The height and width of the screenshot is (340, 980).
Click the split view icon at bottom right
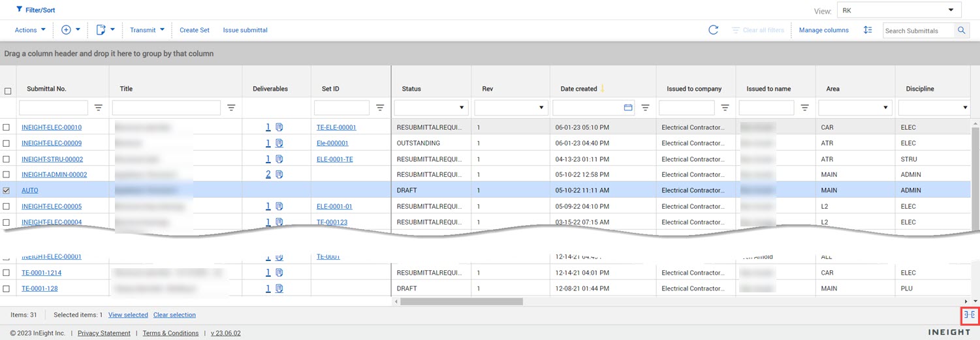[970, 315]
